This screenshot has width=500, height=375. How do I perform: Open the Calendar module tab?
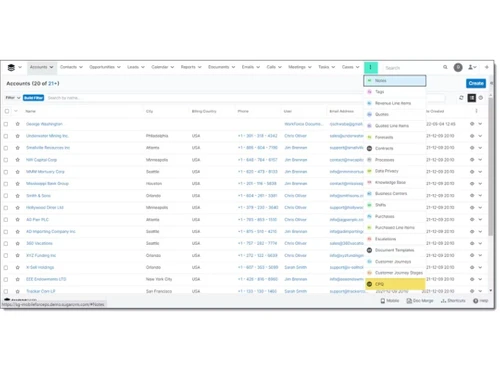(160, 67)
